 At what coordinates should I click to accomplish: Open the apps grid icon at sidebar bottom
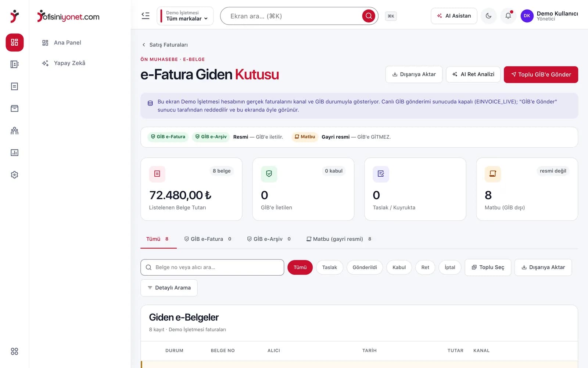coord(14,351)
